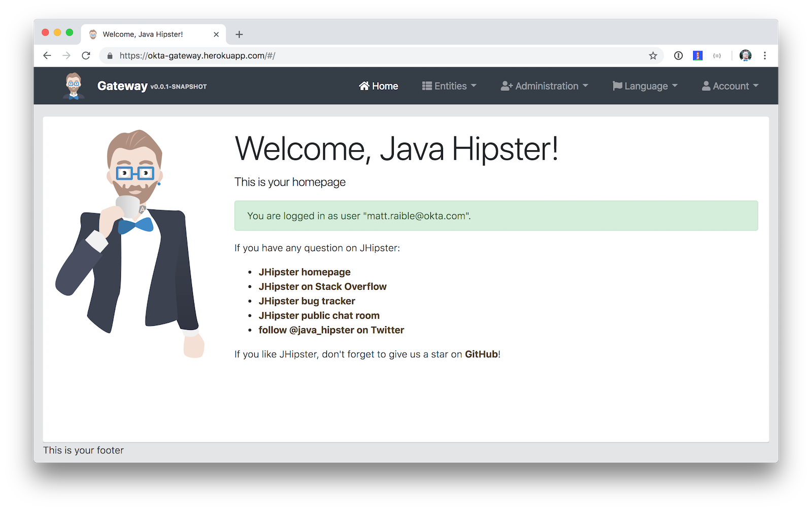Bookmark this page with the star icon
The image size is (812, 511).
(x=653, y=56)
